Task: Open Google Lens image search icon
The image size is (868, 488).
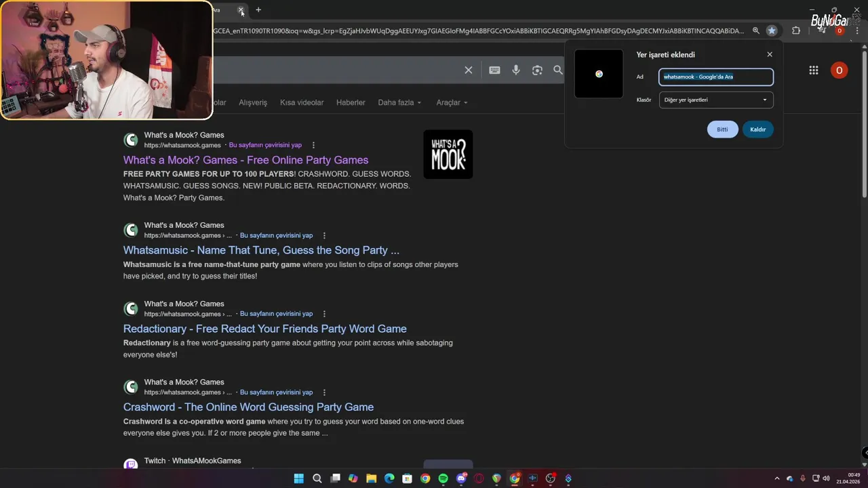Action: coord(537,70)
